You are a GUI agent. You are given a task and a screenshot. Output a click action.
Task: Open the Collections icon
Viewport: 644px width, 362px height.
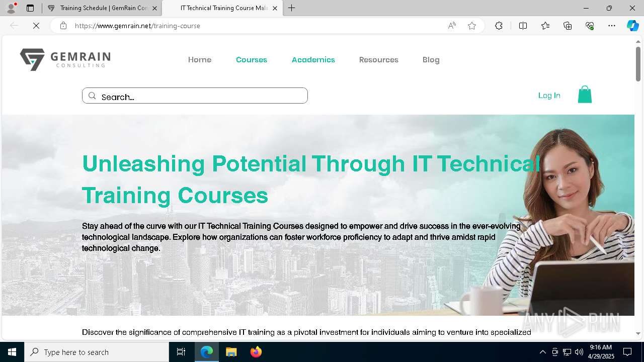click(x=568, y=26)
